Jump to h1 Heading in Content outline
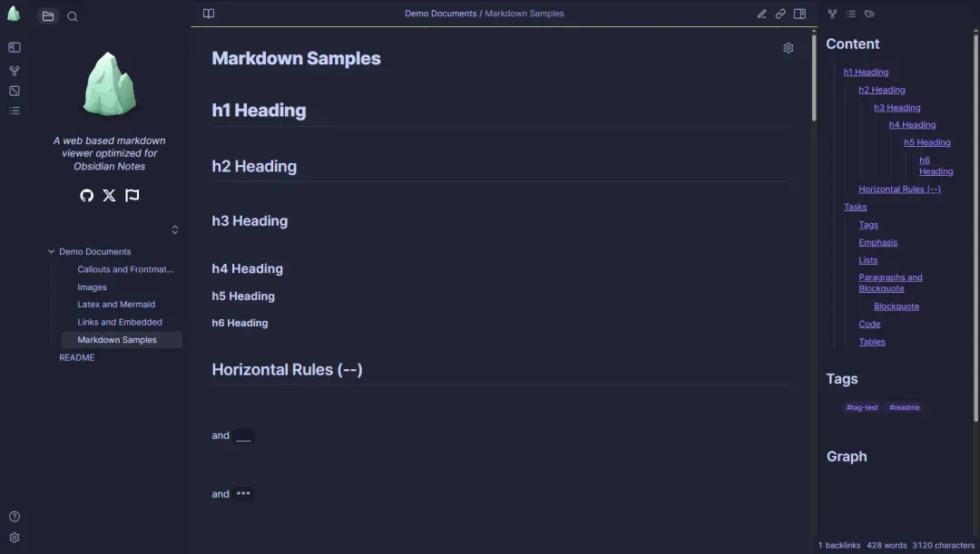The image size is (980, 554). tap(866, 73)
